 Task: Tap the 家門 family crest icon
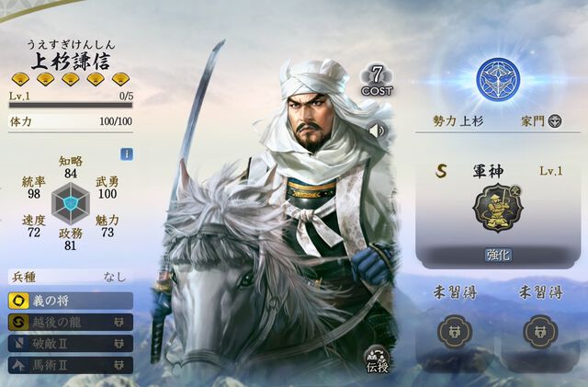click(555, 121)
